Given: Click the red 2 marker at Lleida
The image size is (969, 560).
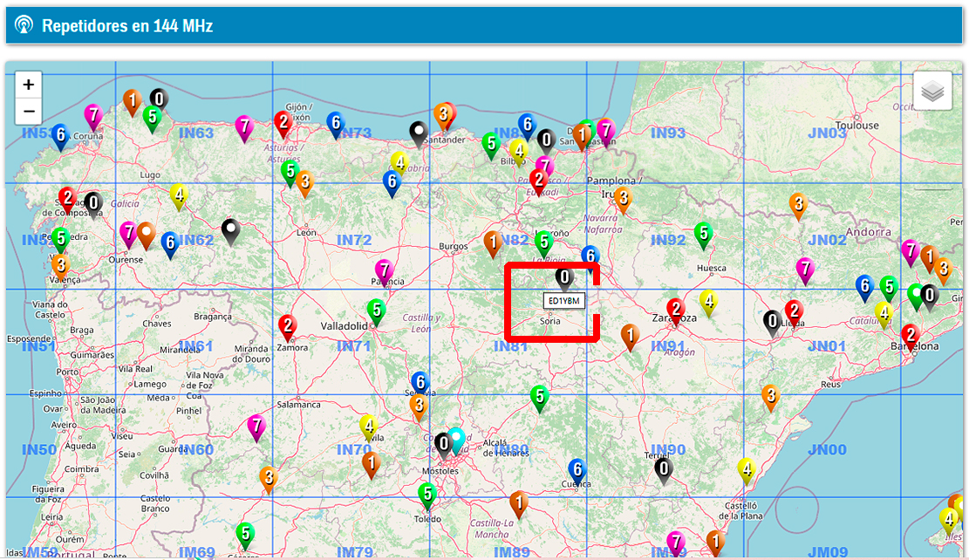Looking at the screenshot, I should tap(794, 313).
